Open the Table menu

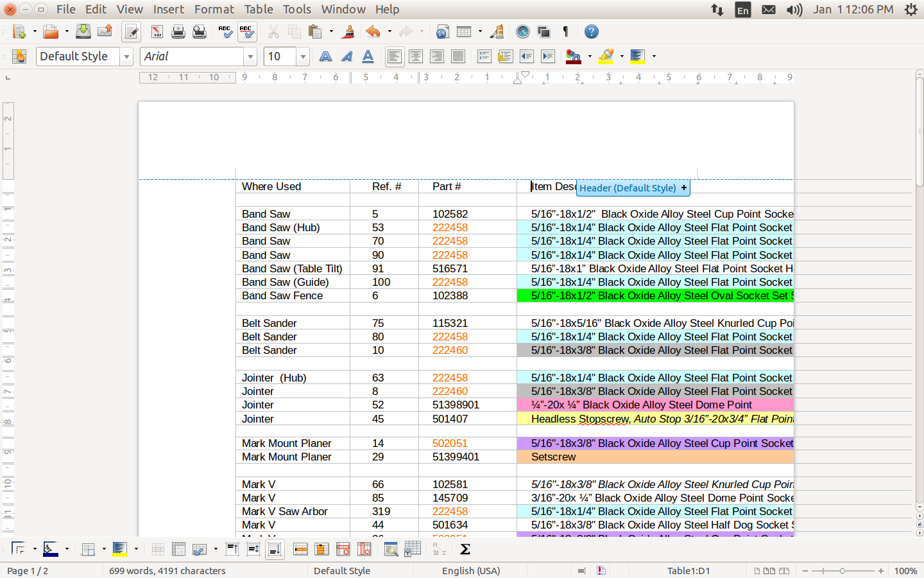(x=259, y=9)
